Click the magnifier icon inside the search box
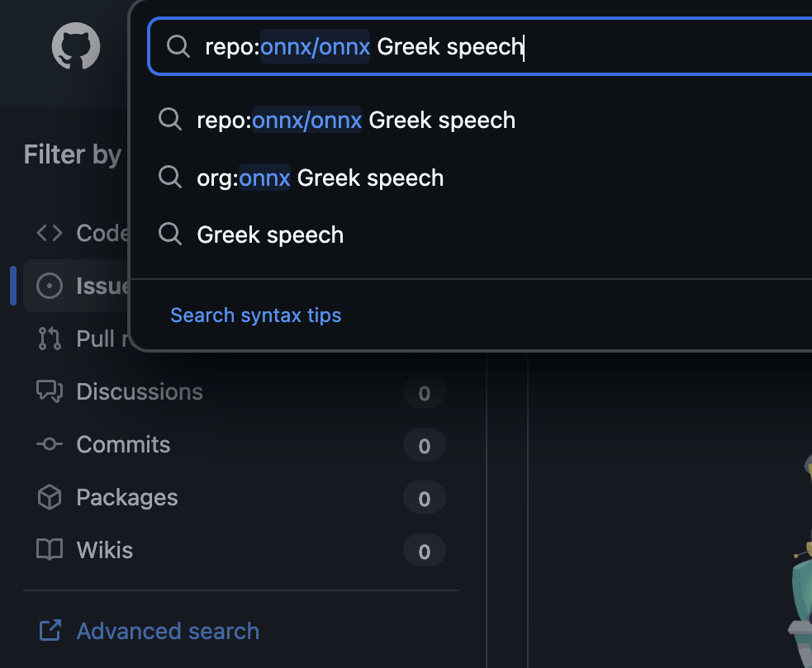The width and height of the screenshot is (812, 668). (x=178, y=46)
